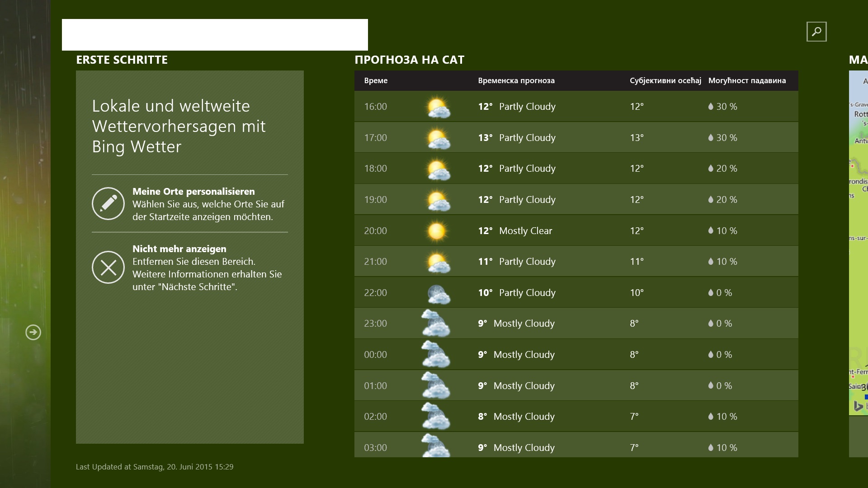Open Meine Orte personalisieren link

[x=193, y=191]
